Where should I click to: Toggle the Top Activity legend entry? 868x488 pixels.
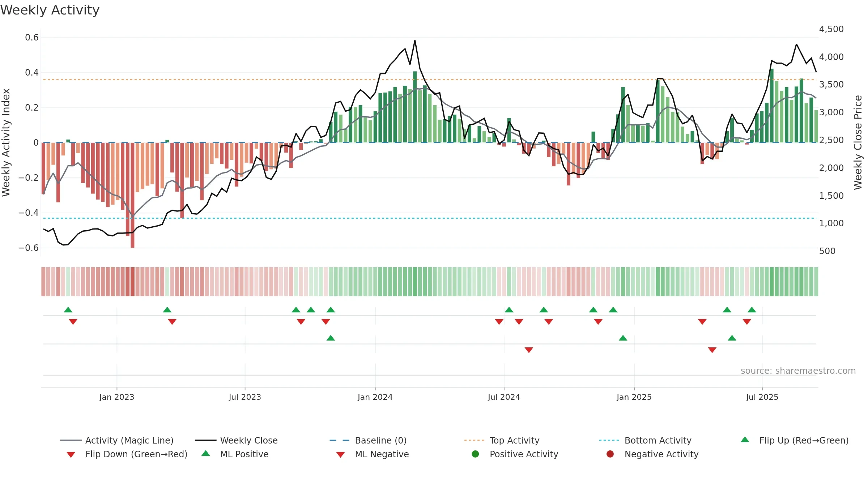(502, 440)
